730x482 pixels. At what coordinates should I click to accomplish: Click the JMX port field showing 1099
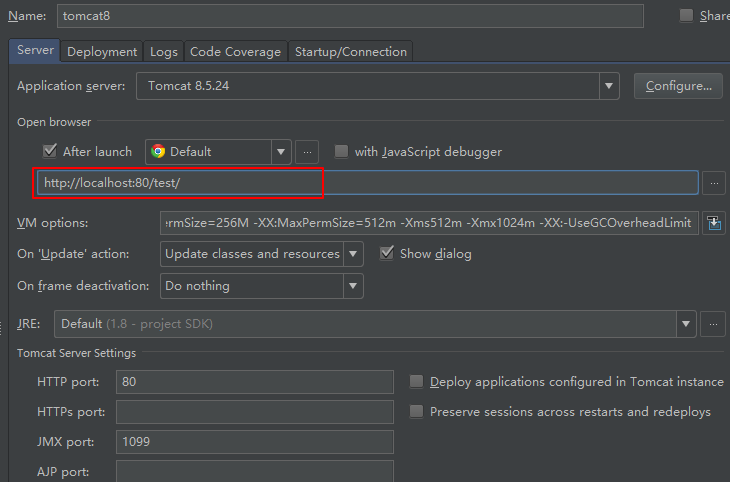coord(255,442)
